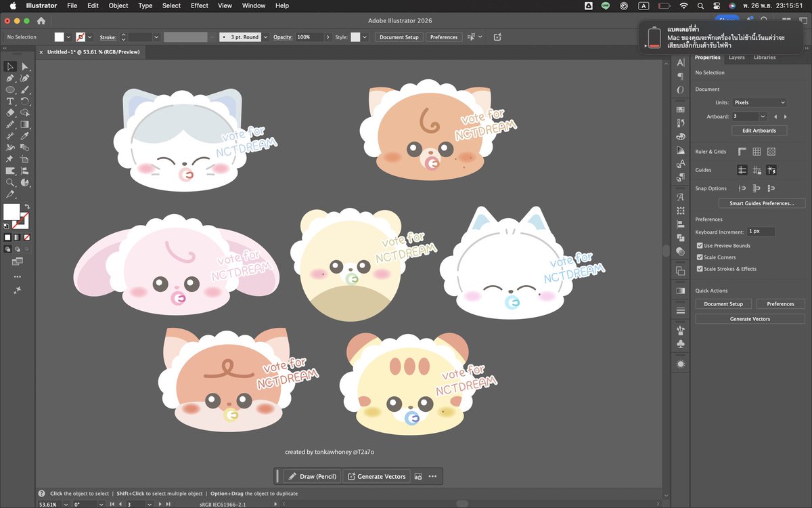Screen dimensions: 812x508
Task: Toggle Show Guides icon
Action: 742,170
